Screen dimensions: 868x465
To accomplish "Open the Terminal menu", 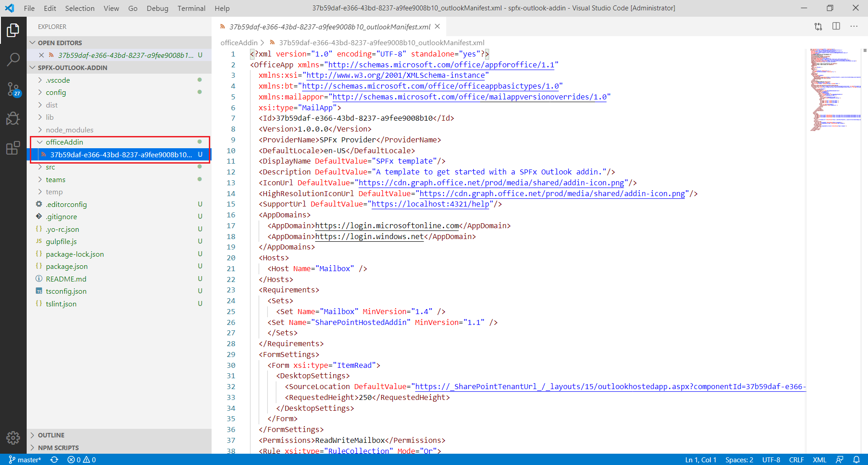I will pyautogui.click(x=191, y=8).
